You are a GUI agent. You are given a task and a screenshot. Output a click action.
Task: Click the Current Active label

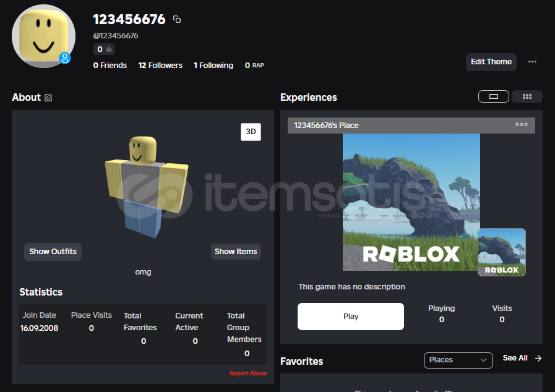pyautogui.click(x=189, y=322)
